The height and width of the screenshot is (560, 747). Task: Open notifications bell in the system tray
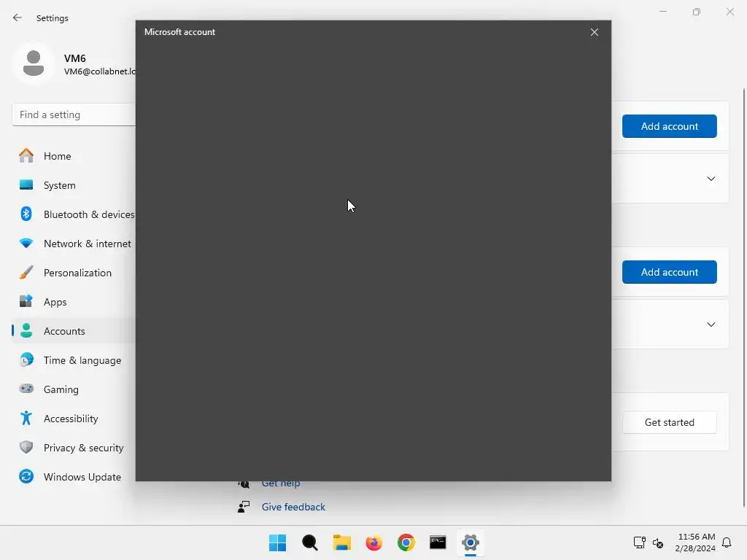(727, 542)
